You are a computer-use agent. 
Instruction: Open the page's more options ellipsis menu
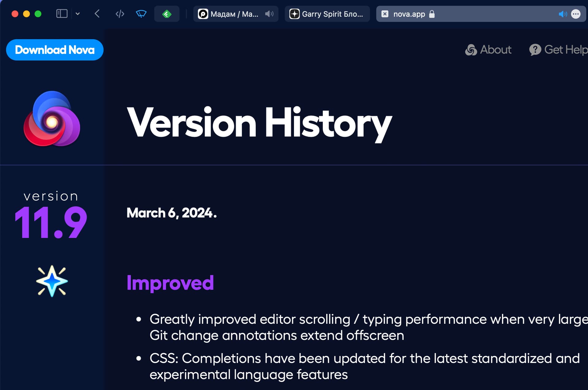click(x=576, y=14)
